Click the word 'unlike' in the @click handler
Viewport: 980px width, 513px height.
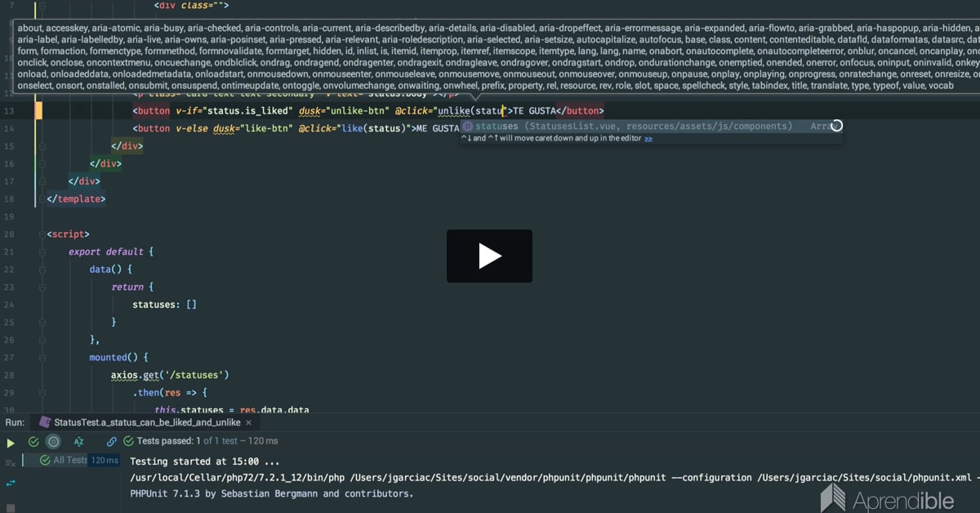[x=453, y=110]
